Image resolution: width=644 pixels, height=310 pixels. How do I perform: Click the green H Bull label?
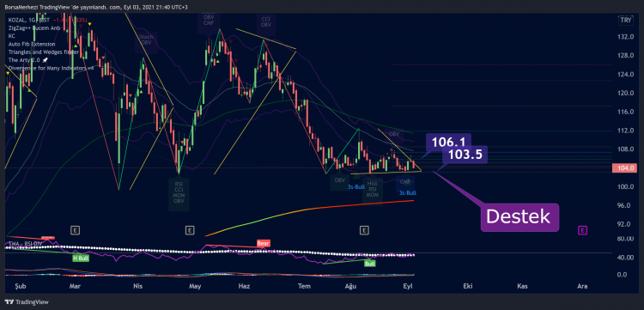pos(81,258)
